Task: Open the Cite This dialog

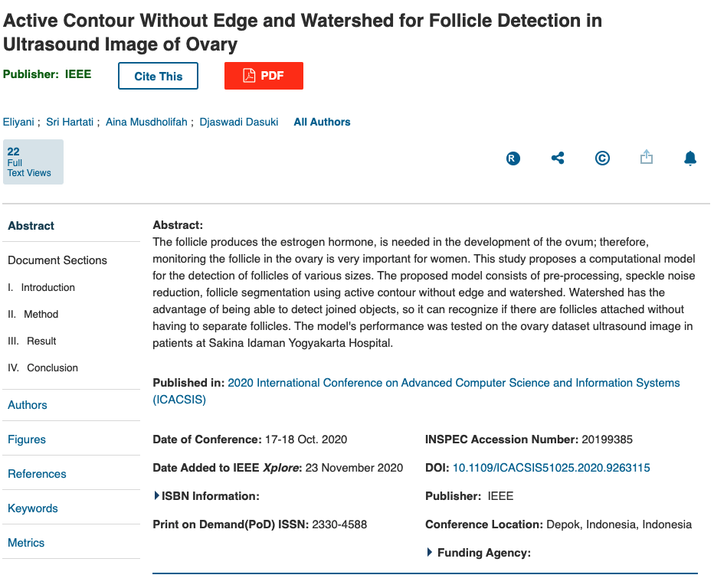Action: click(x=158, y=76)
